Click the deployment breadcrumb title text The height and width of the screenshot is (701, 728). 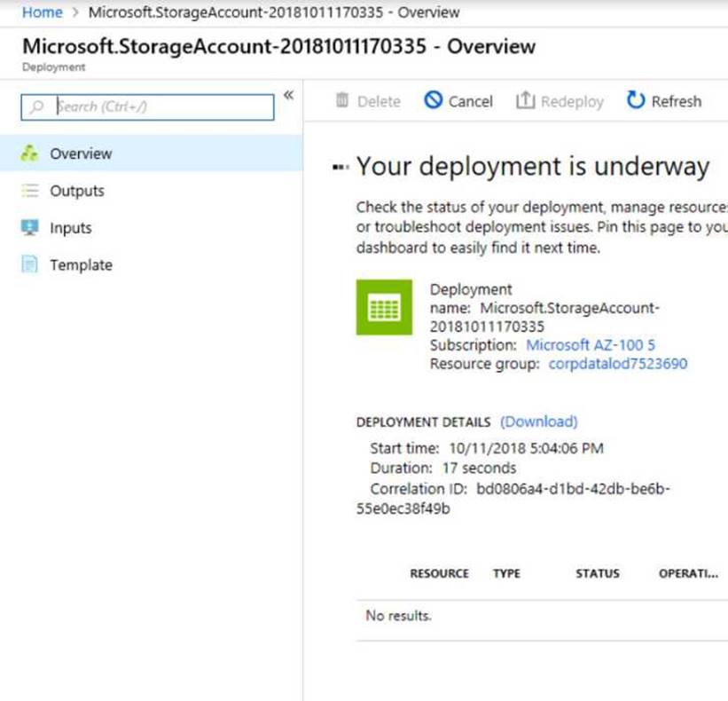pos(274,12)
